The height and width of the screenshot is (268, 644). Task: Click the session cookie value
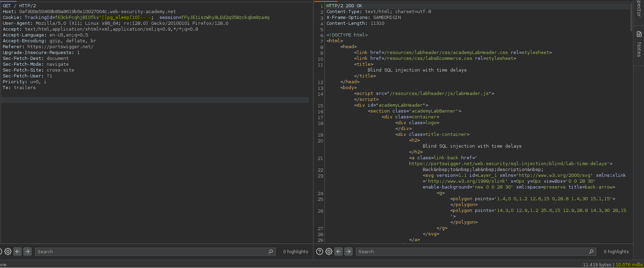(x=225, y=18)
